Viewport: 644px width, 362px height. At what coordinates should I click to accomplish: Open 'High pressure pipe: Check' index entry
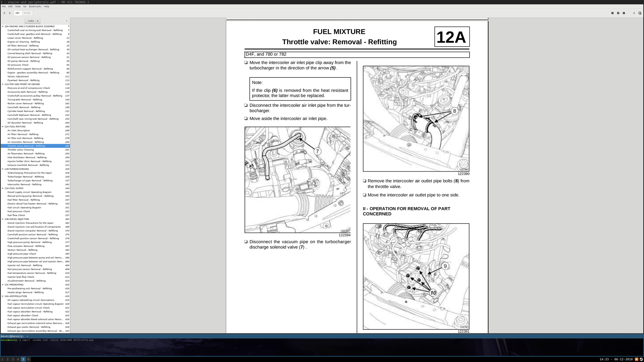point(35,254)
